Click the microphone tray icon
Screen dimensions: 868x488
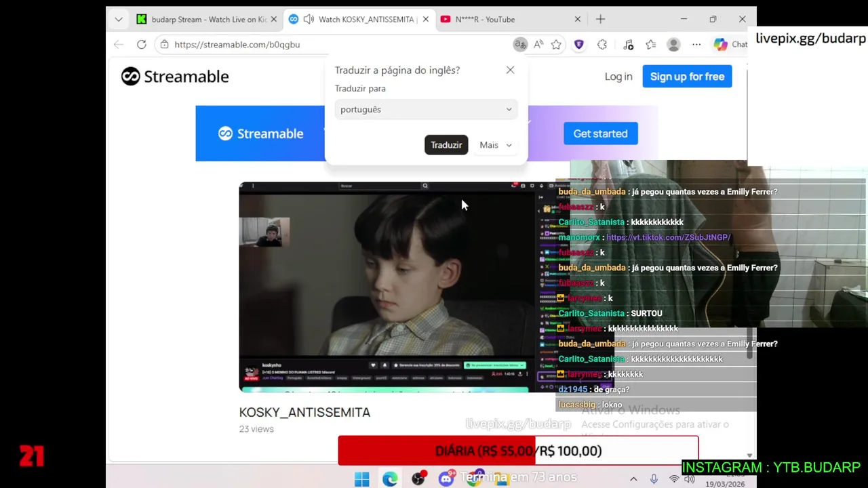pyautogui.click(x=654, y=479)
